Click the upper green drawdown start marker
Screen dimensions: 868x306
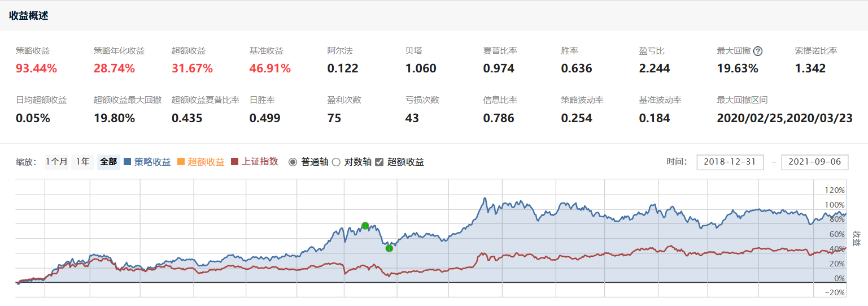[365, 226]
